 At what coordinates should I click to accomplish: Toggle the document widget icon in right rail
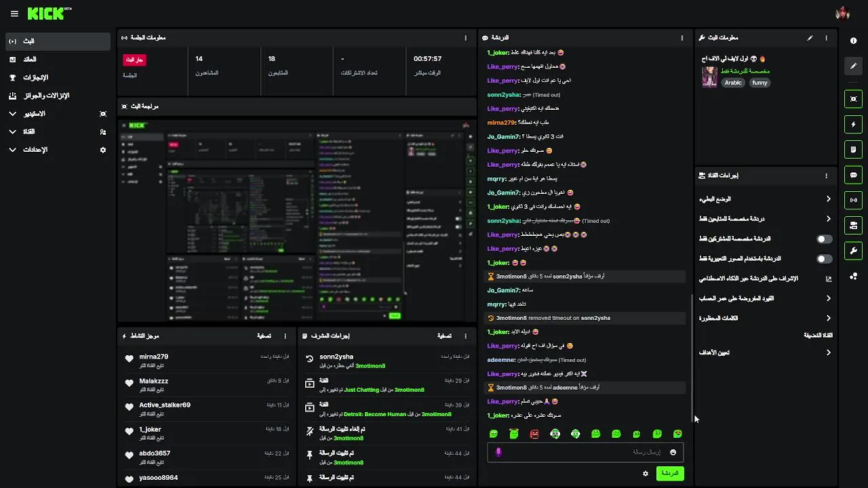tap(853, 149)
